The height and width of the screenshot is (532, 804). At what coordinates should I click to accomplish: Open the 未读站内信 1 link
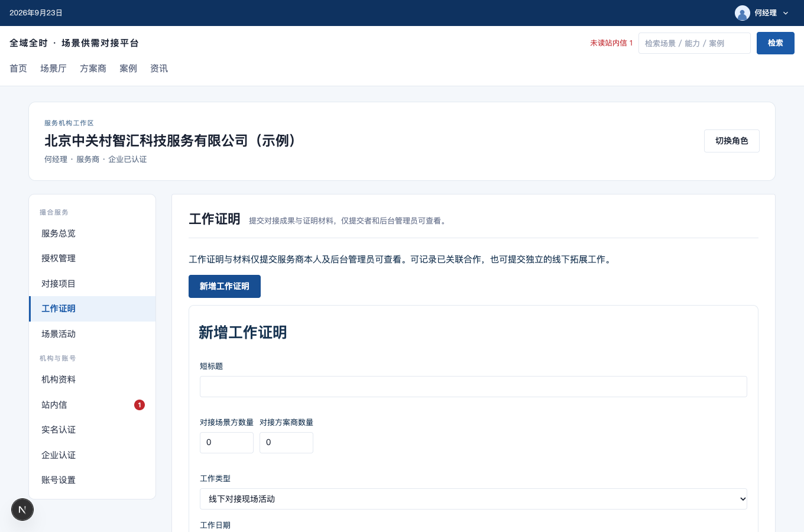[611, 43]
